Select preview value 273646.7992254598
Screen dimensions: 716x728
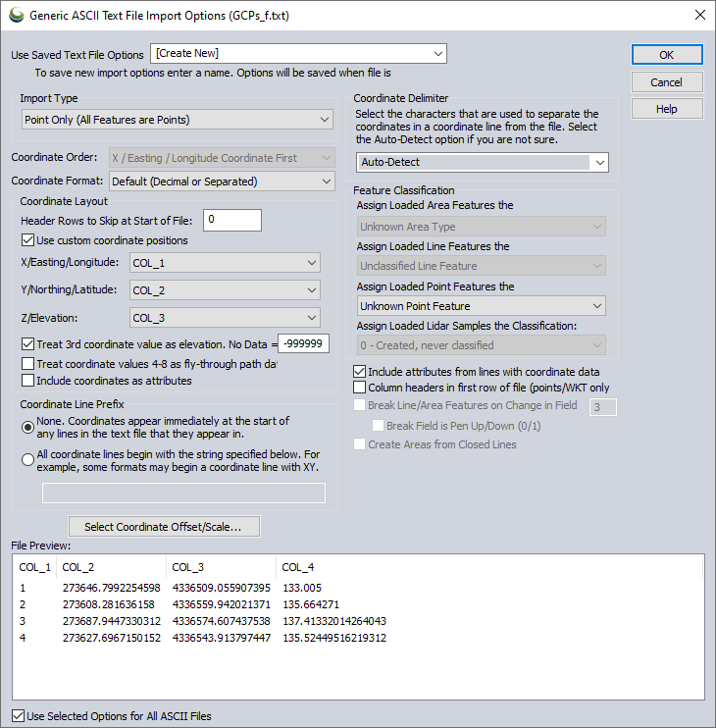tap(112, 588)
